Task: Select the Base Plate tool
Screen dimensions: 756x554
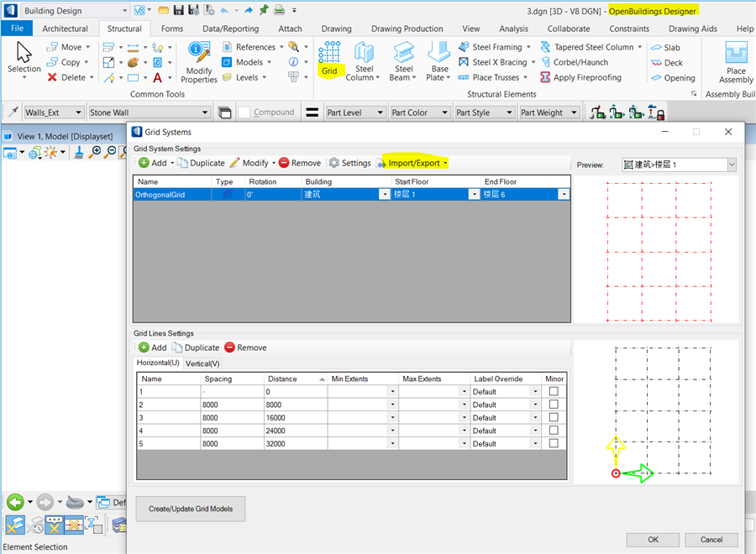Action: click(438, 60)
